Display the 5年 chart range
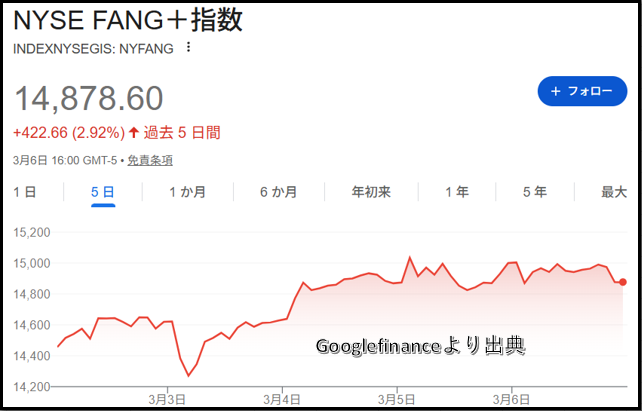Image resolution: width=642 pixels, height=411 pixels. coord(534,192)
